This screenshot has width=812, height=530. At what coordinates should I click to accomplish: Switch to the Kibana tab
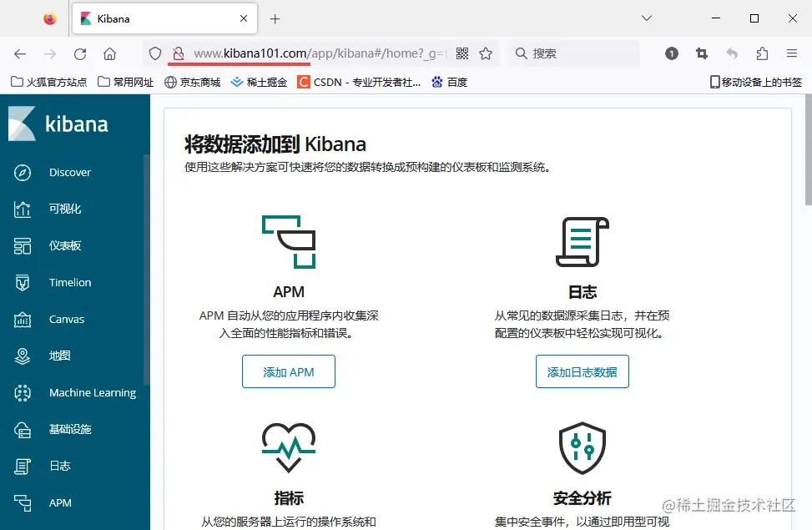tap(164, 18)
